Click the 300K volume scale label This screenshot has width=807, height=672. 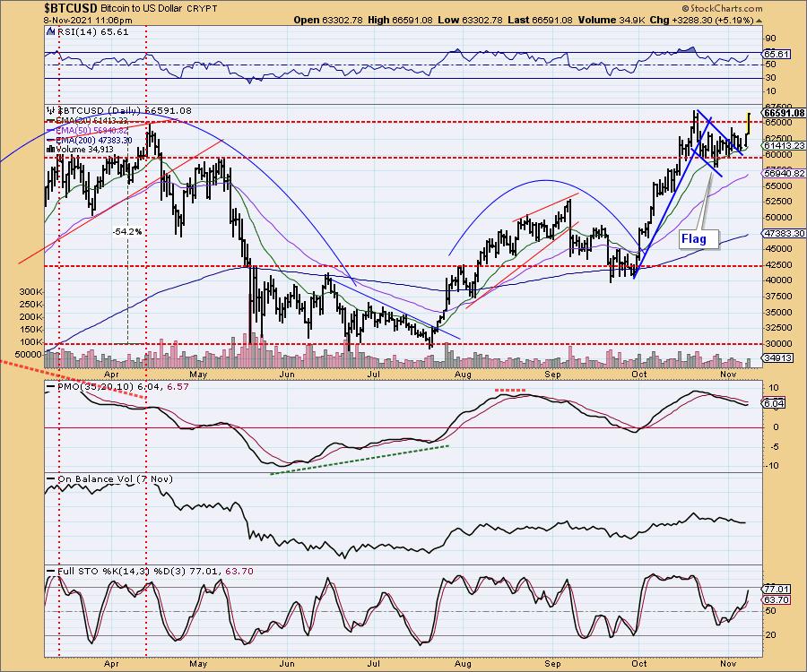(x=30, y=291)
